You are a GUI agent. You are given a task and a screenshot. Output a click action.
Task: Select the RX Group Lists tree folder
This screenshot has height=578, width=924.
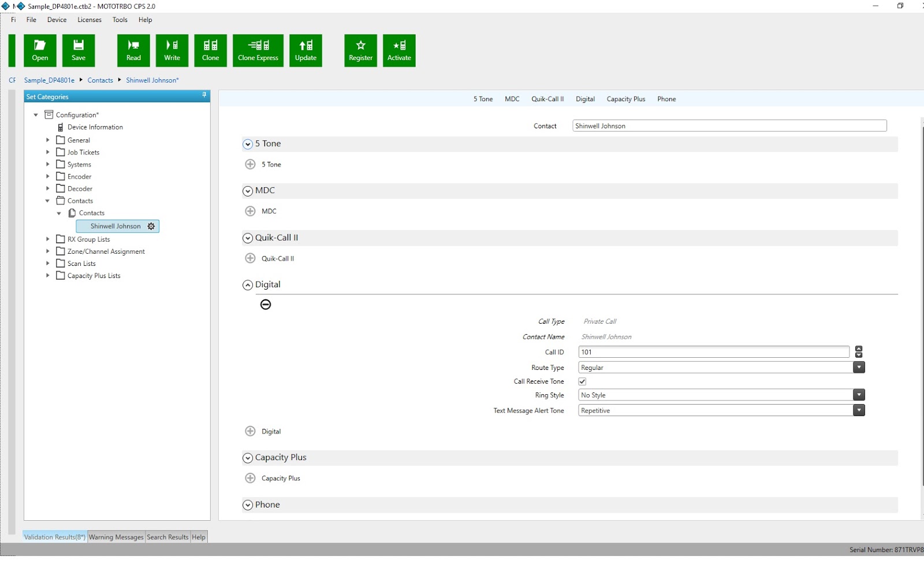(x=88, y=239)
